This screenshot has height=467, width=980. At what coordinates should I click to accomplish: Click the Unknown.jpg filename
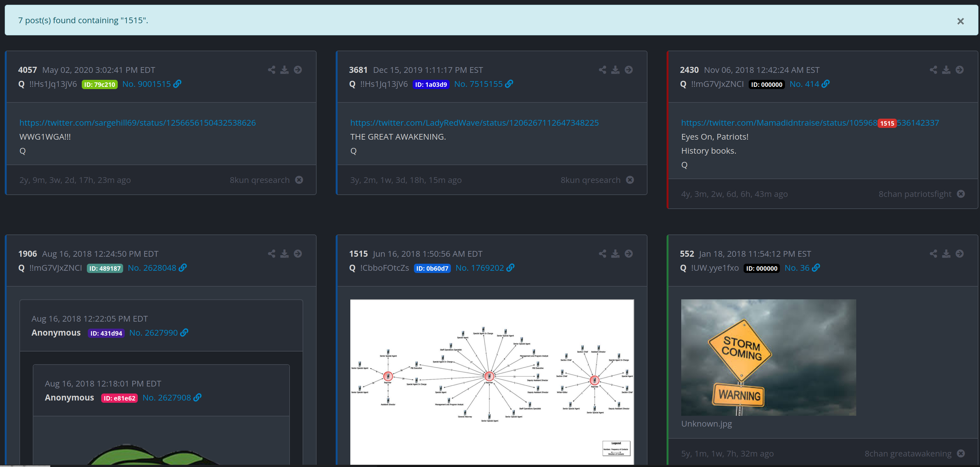[706, 424]
